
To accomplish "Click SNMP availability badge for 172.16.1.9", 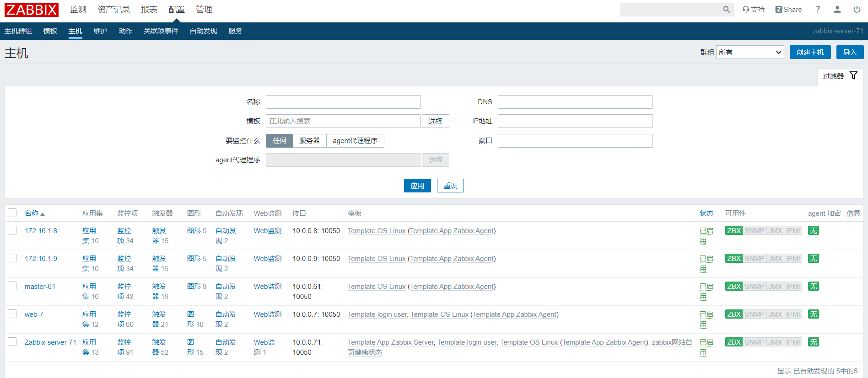I will (755, 259).
